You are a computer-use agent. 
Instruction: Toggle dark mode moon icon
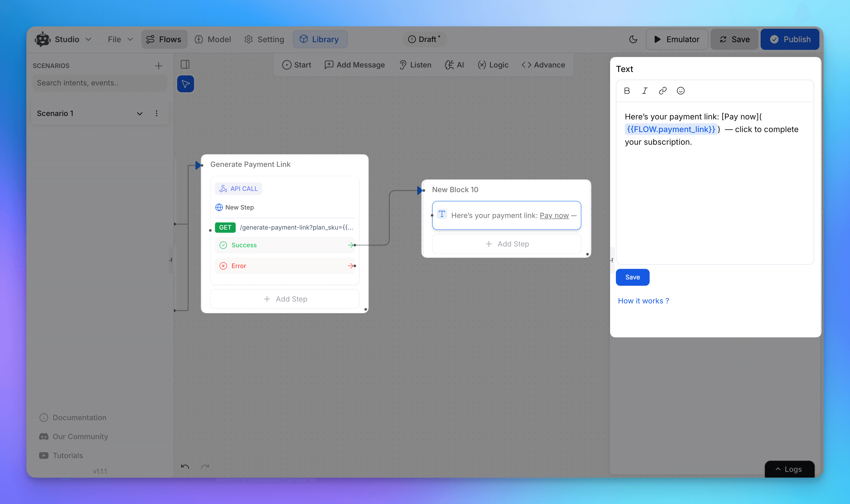633,39
